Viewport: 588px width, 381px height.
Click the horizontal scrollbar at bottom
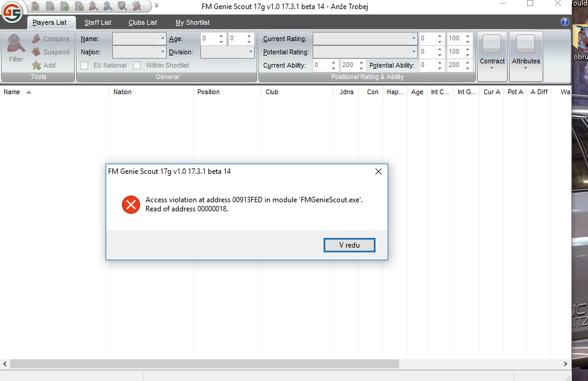[x=205, y=364]
